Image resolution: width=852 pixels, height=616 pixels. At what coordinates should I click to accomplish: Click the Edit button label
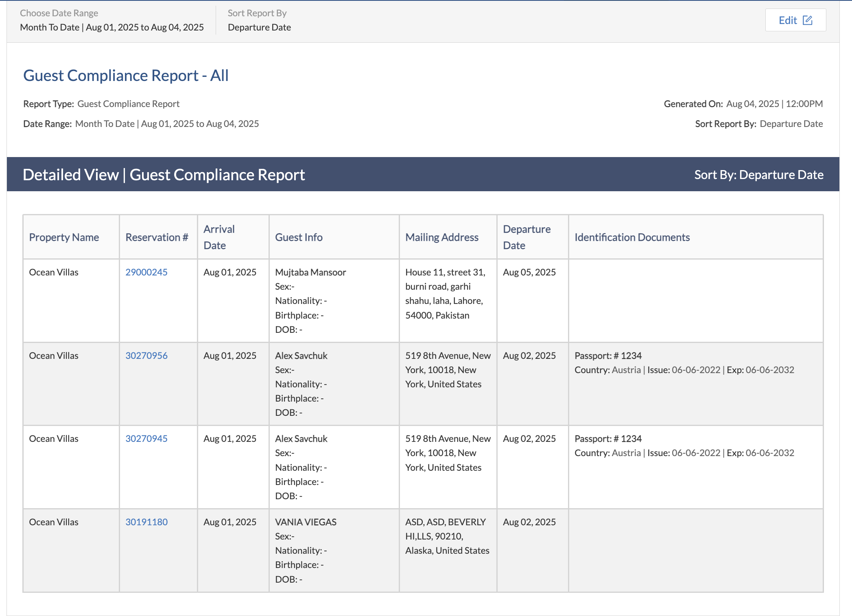coord(787,20)
